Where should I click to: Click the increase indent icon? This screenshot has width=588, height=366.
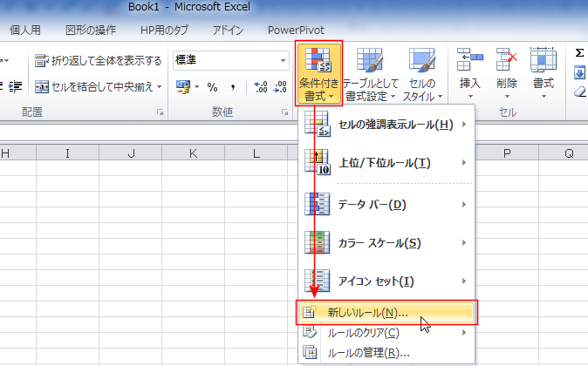pyautogui.click(x=16, y=86)
